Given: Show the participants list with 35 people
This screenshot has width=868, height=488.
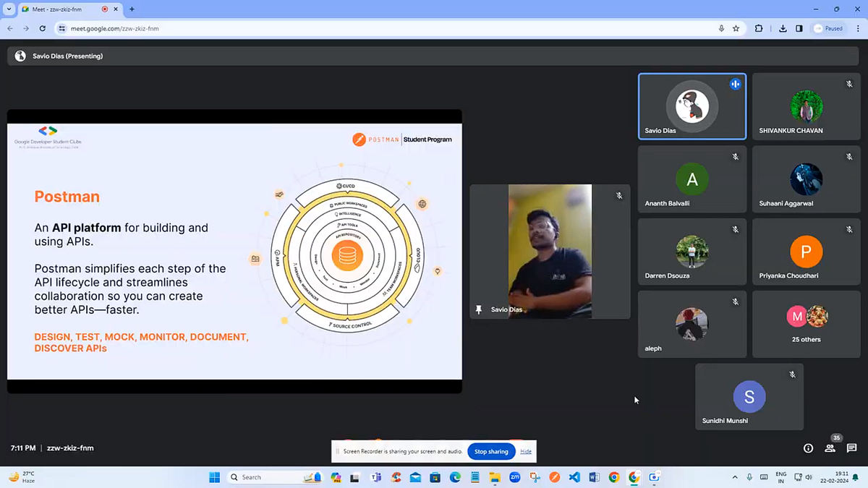Looking at the screenshot, I should pyautogui.click(x=830, y=448).
